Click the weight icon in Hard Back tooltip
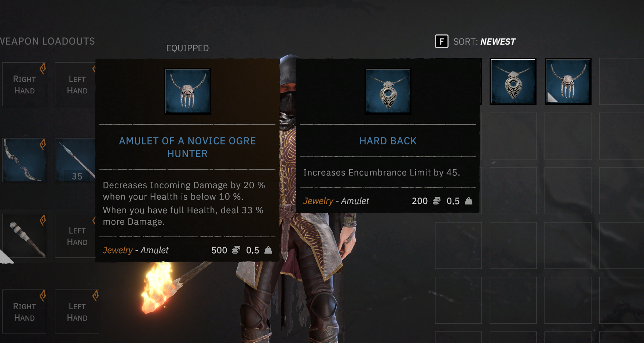 click(x=469, y=201)
